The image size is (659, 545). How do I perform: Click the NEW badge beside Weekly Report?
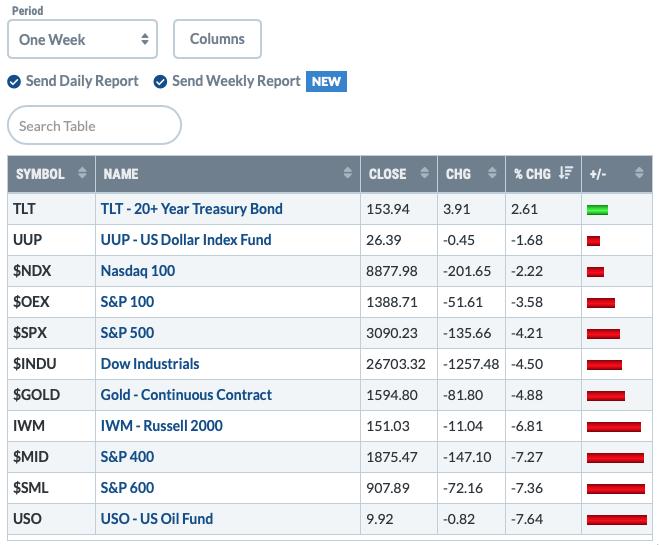click(x=326, y=82)
